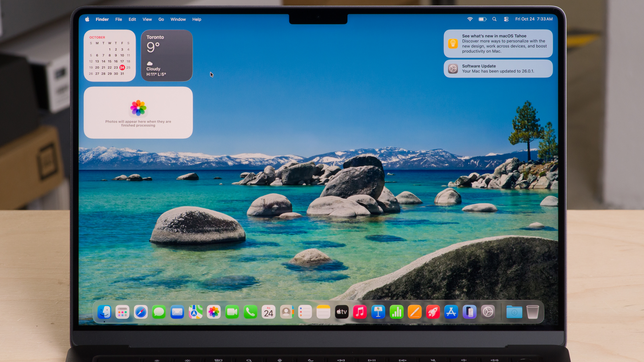This screenshot has height=362, width=644.
Task: Open Control Center in menu bar
Action: point(506,19)
